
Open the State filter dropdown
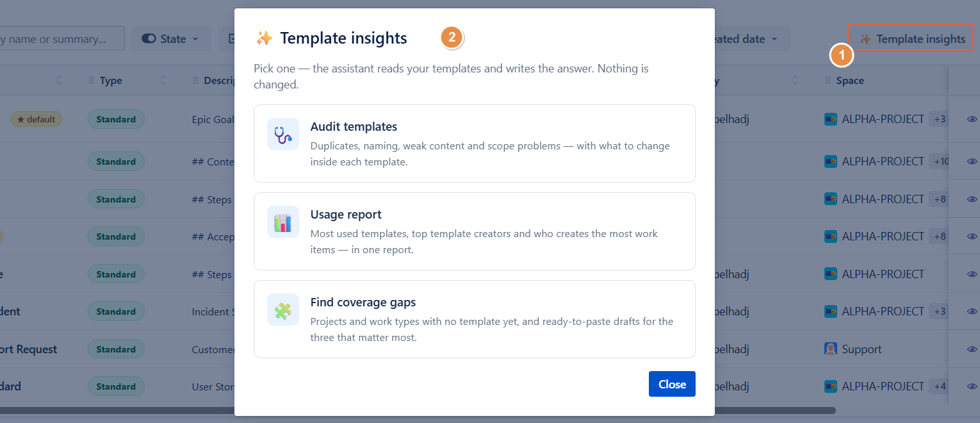pos(171,39)
